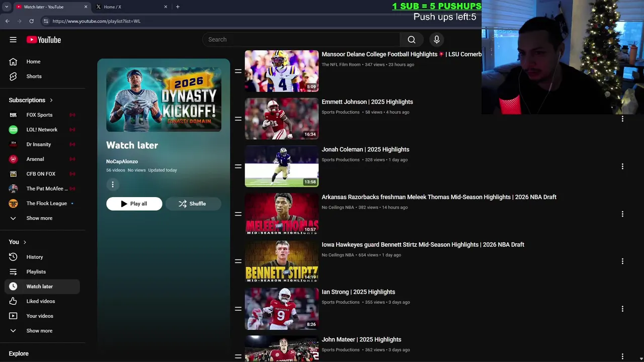Open The Flock League subscription channel
The image size is (644, 362).
(x=45, y=203)
